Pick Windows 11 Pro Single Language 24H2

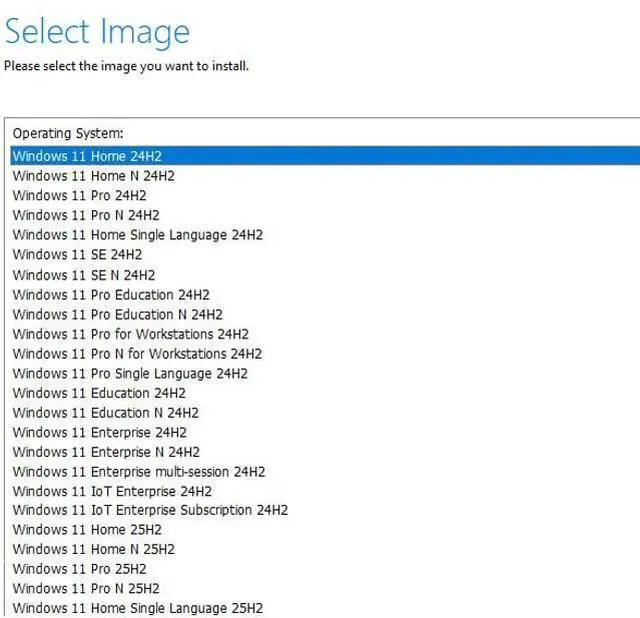130,374
